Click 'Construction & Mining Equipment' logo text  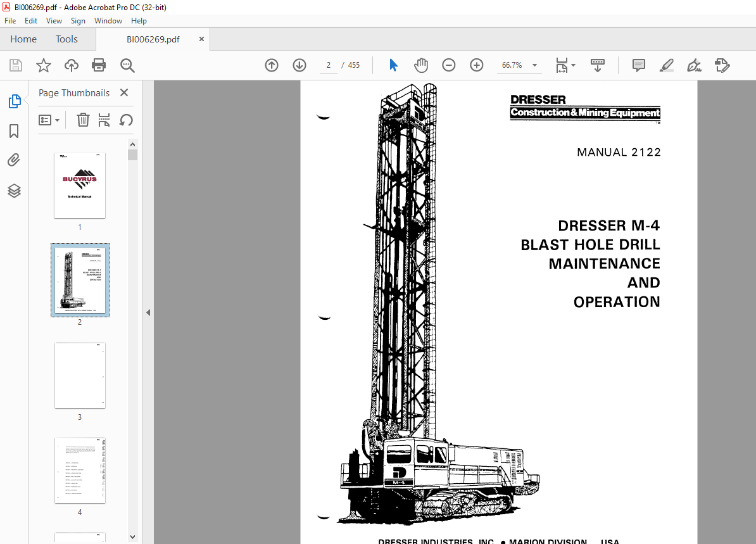pos(585,113)
